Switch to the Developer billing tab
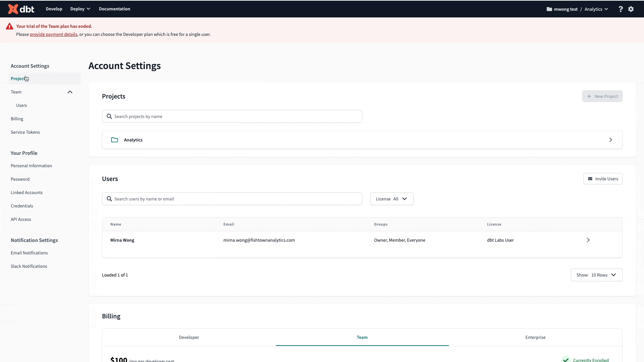The width and height of the screenshot is (644, 362). coord(189,337)
